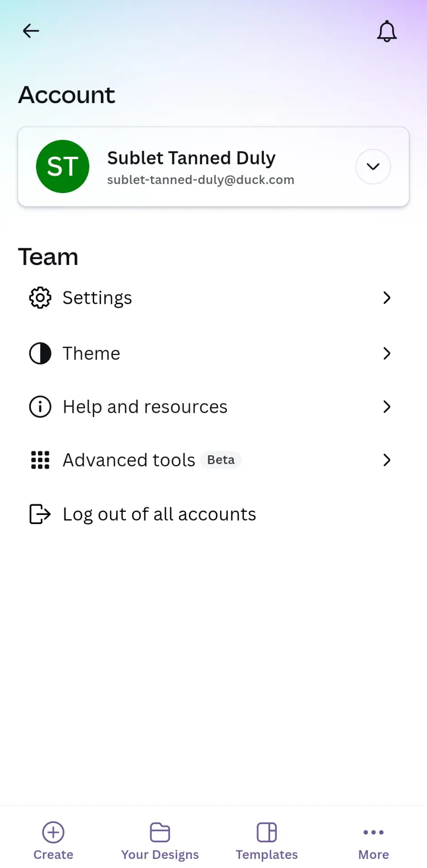
Task: Tap the back arrow icon
Action: pos(31,31)
